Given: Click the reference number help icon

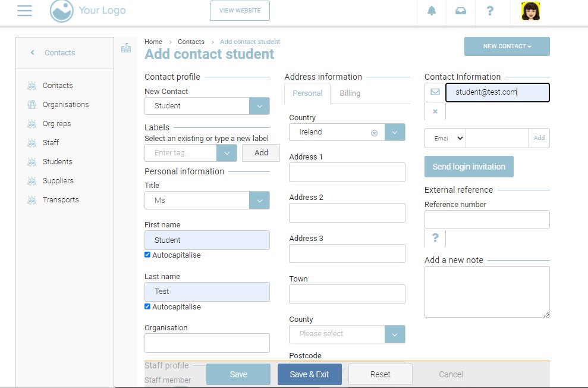Looking at the screenshot, I should pos(435,238).
